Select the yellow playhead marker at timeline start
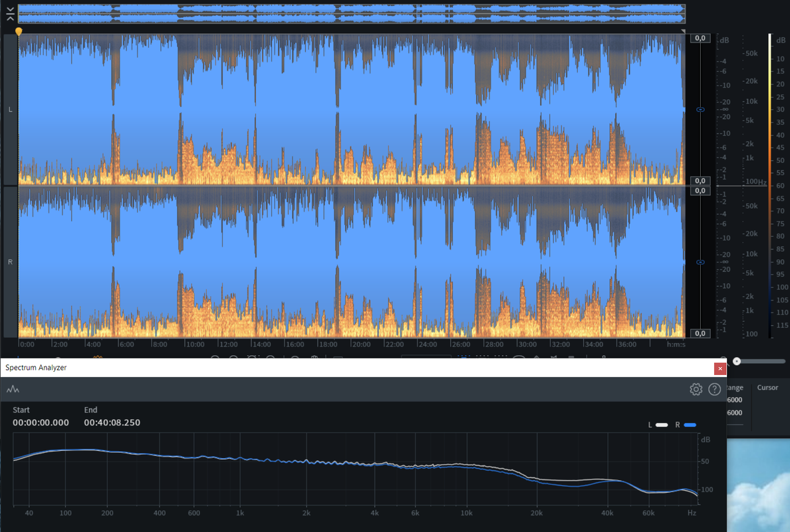Viewport: 790px width, 532px height. (x=19, y=32)
